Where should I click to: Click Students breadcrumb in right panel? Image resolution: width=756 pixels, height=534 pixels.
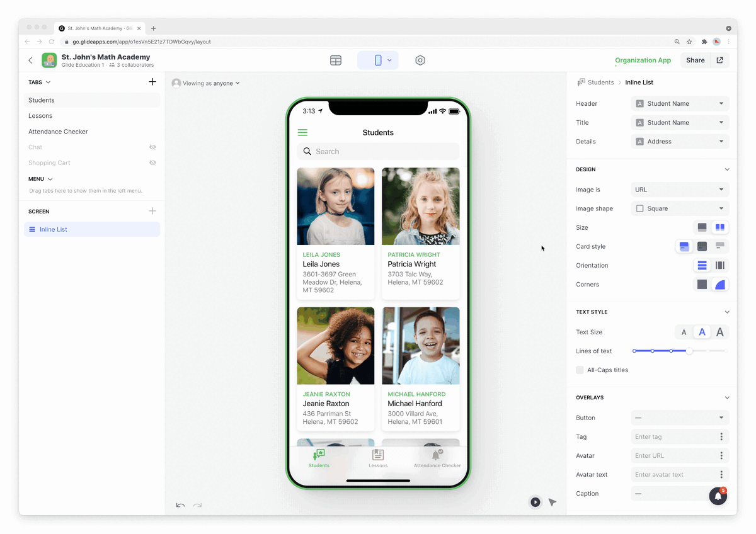[600, 82]
